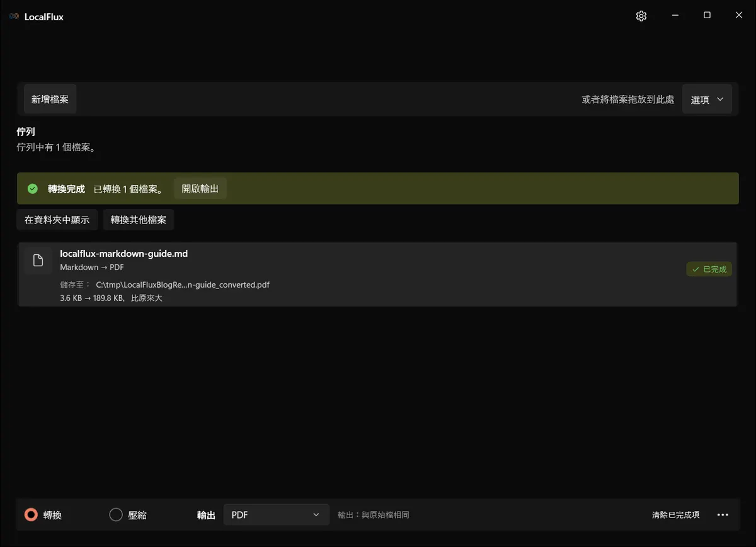Click the 已轉換 1 個檔案 message
Image resolution: width=756 pixels, height=547 pixels.
tap(129, 189)
